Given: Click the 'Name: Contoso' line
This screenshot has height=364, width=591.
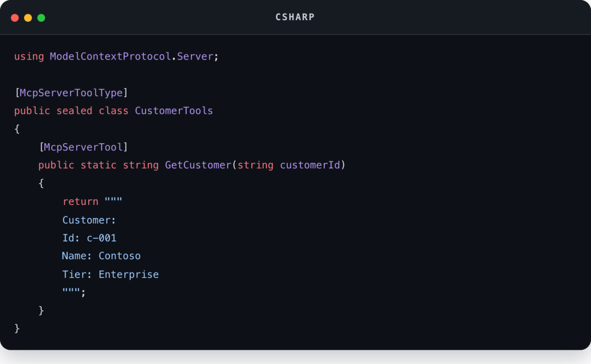Looking at the screenshot, I should click(x=101, y=256).
